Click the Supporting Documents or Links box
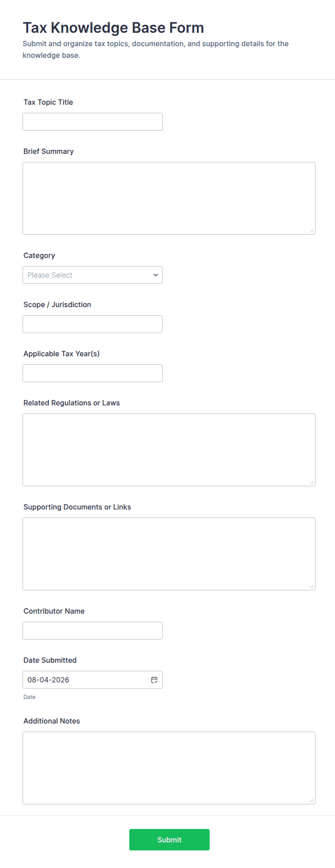 point(169,554)
